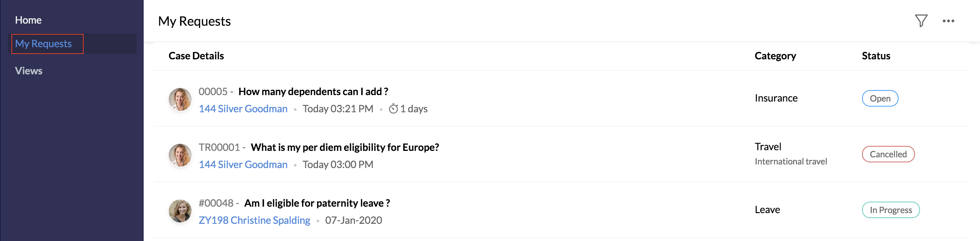Image resolution: width=980 pixels, height=241 pixels.
Task: Open the paternity leave eligibility case
Action: coord(317,203)
